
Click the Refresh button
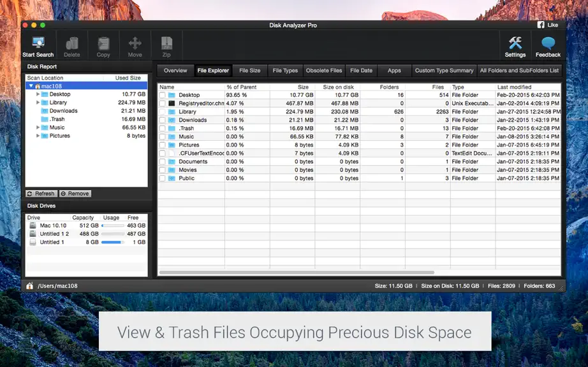[x=41, y=194]
